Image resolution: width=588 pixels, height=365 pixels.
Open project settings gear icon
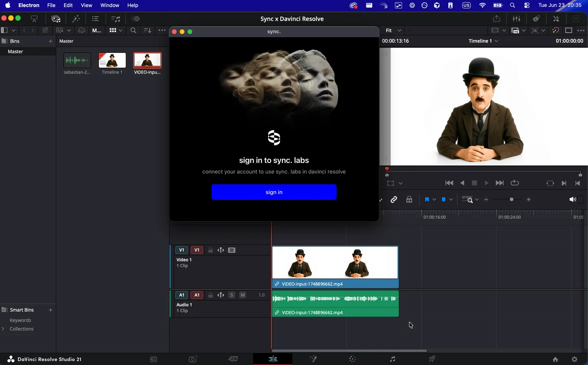click(575, 359)
